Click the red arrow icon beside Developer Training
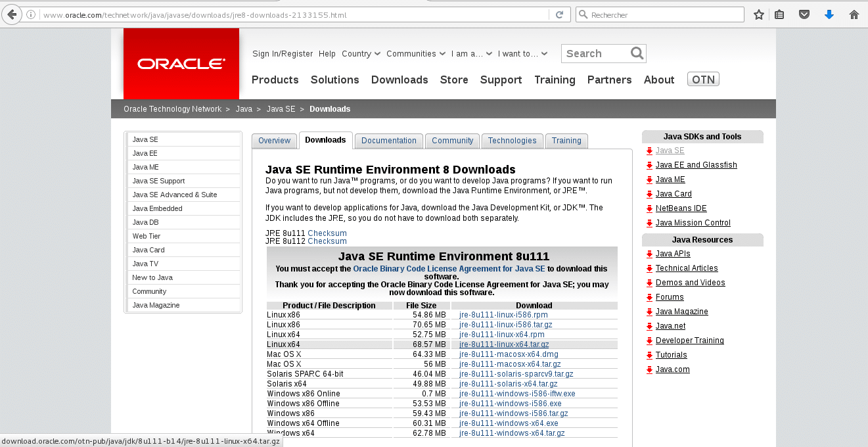Viewport: 868px width, 447px height. coord(649,341)
